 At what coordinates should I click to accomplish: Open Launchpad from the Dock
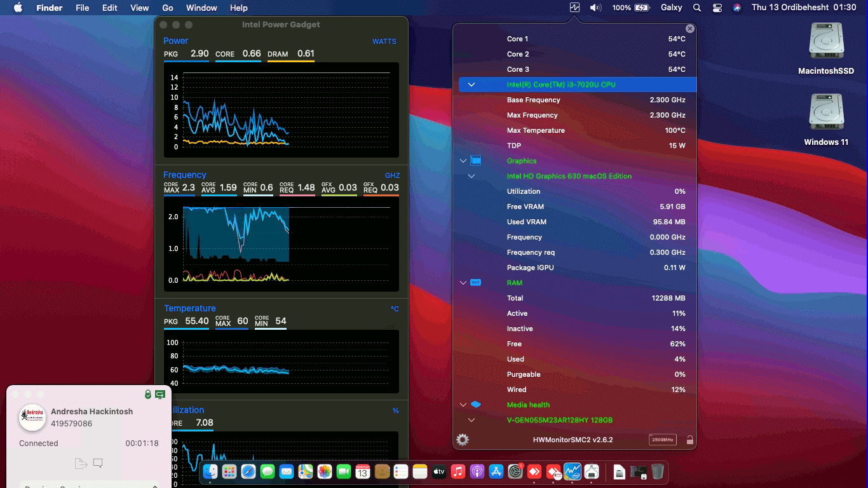pos(229,471)
